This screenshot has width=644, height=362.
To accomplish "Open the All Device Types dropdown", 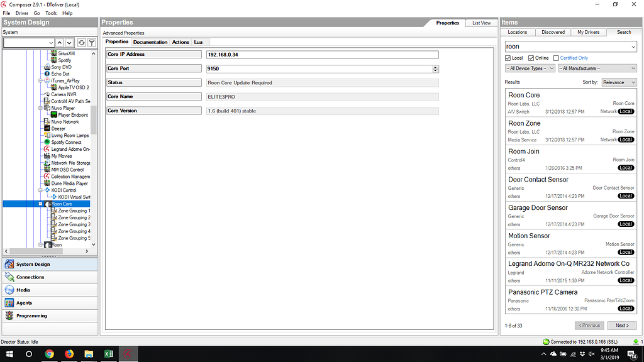I will pyautogui.click(x=531, y=68).
